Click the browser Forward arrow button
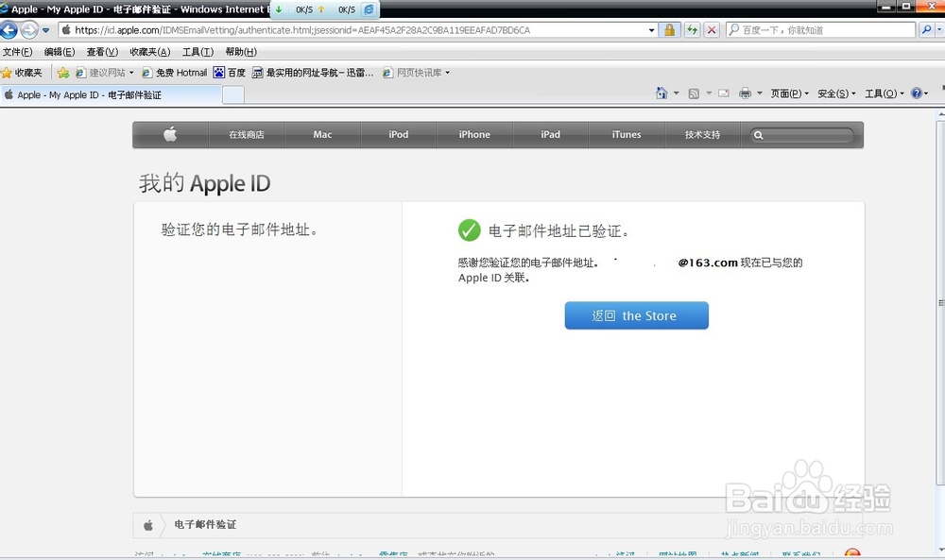Screen dimensions: 945x560 click(x=28, y=29)
